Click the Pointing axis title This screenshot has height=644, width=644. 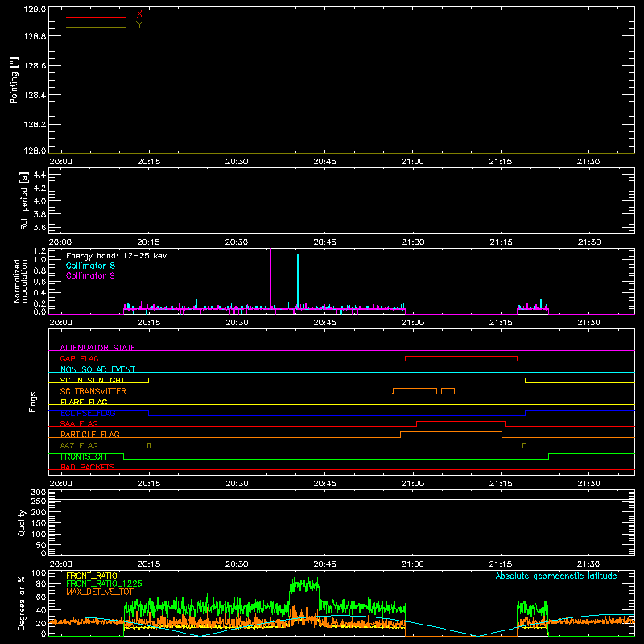14,80
